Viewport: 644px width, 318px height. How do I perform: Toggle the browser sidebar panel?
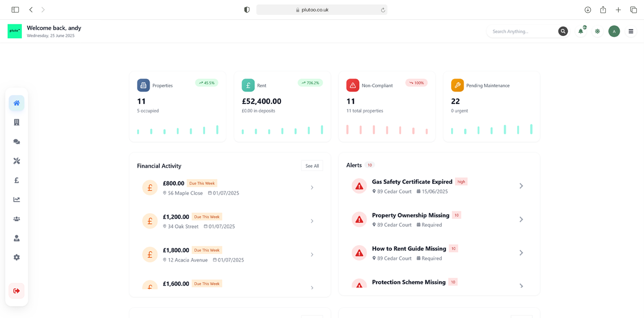15,10
